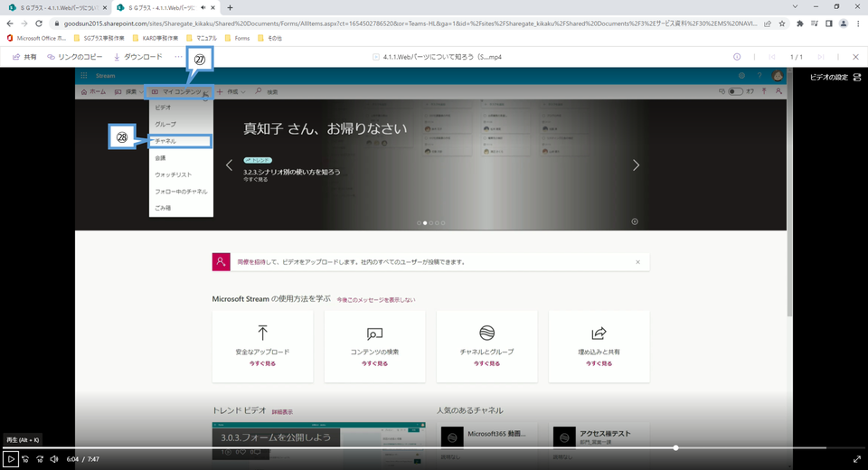Viewport: 868px width, 470px height.
Task: Skip forward 10 seconds
Action: click(x=40, y=459)
